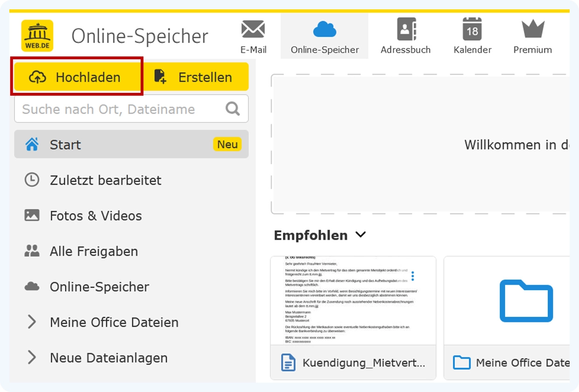Click the WEB.DE logo
This screenshot has width=579, height=392.
[x=37, y=35]
